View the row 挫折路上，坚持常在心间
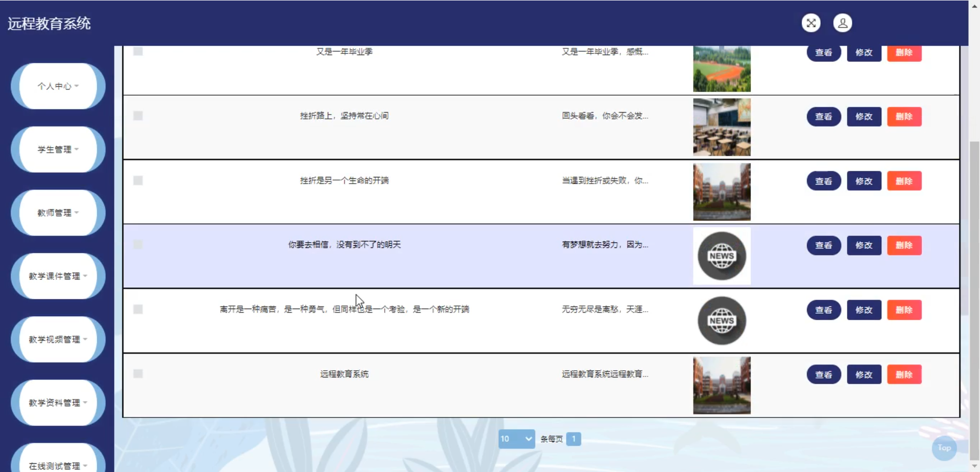 coord(824,117)
